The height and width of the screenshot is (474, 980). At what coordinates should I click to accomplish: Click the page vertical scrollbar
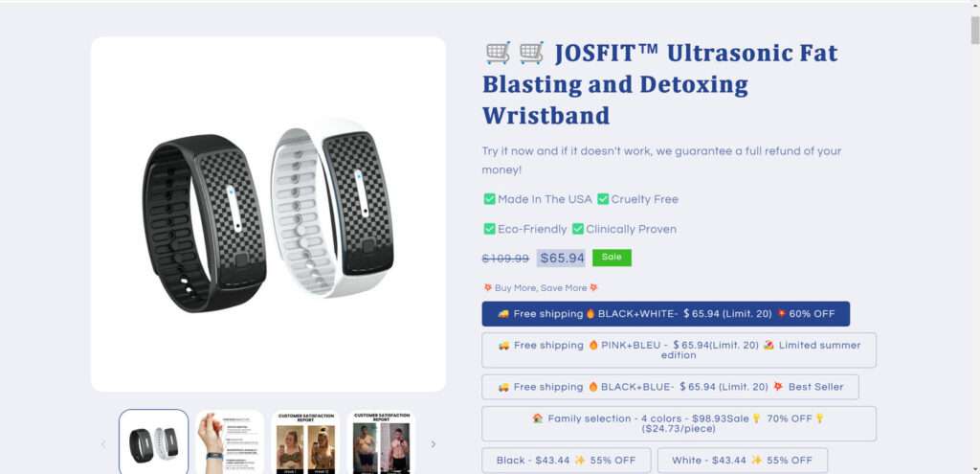pos(975,237)
